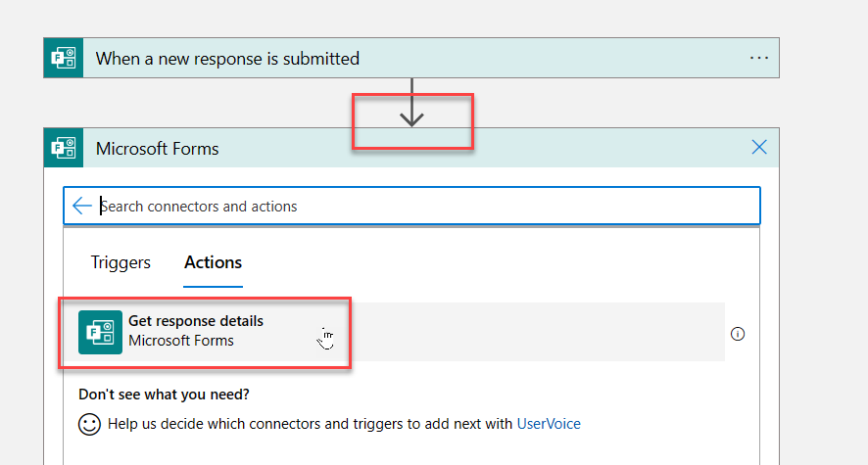This screenshot has width=868, height=465.
Task: Click empty area right of Get response details row
Action: coord(539,333)
